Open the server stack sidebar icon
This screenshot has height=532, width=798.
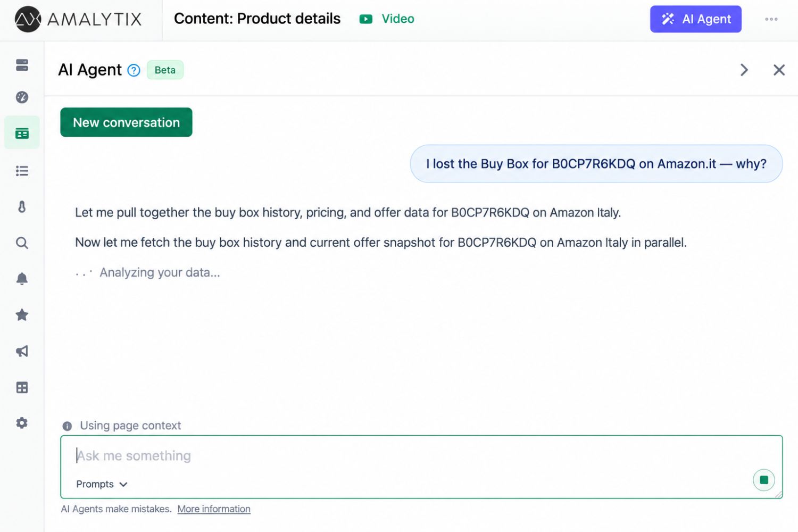[x=22, y=65]
